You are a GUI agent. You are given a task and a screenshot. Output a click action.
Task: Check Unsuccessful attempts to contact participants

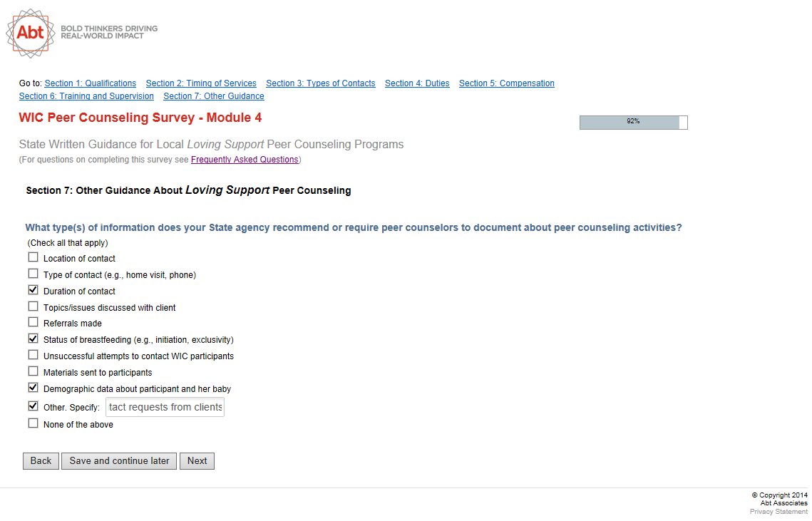(33, 355)
